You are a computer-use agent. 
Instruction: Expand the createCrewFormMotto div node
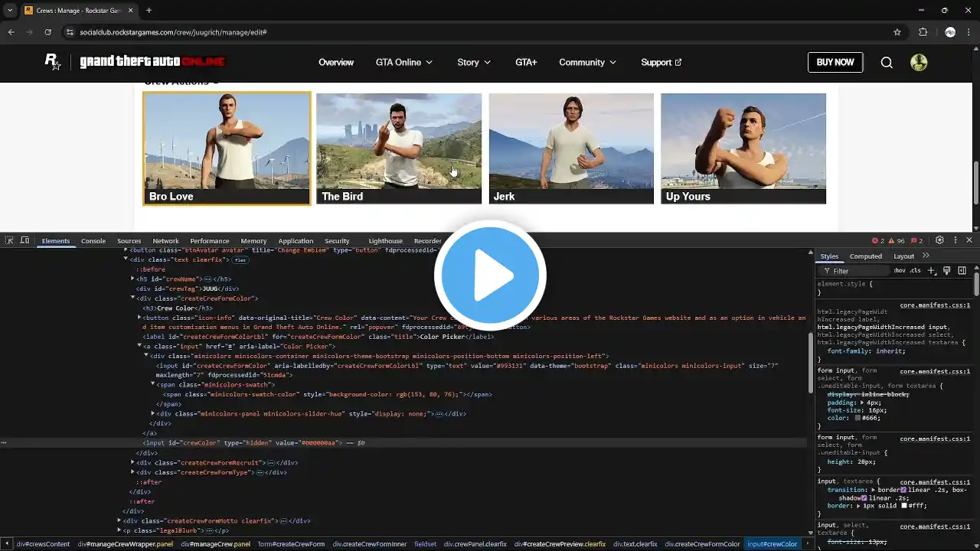(119, 521)
